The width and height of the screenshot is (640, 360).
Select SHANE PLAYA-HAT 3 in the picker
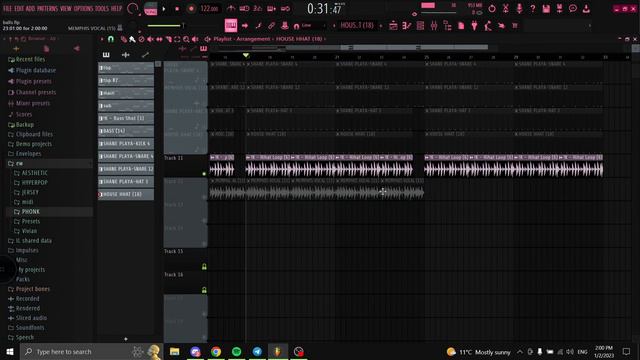(x=126, y=182)
